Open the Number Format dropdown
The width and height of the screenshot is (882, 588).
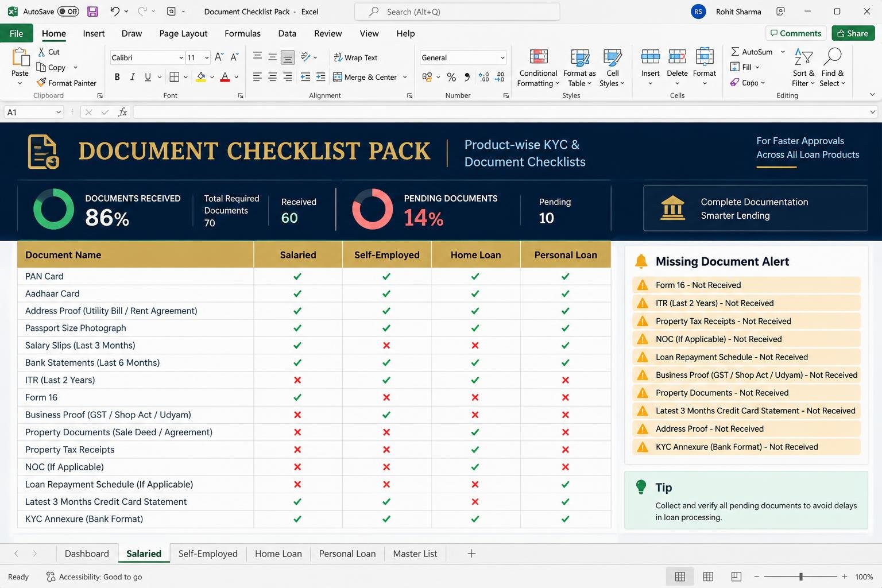coord(502,57)
